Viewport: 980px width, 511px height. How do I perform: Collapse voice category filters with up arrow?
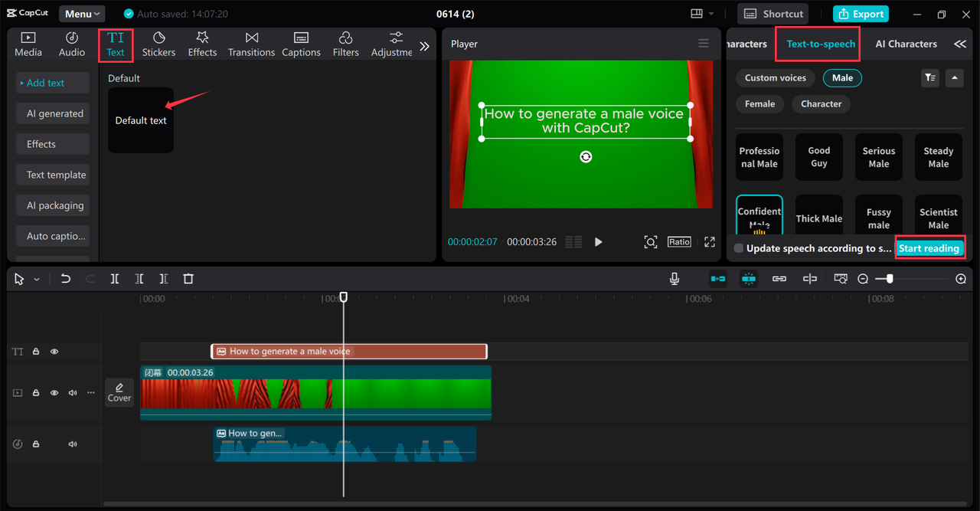[954, 77]
